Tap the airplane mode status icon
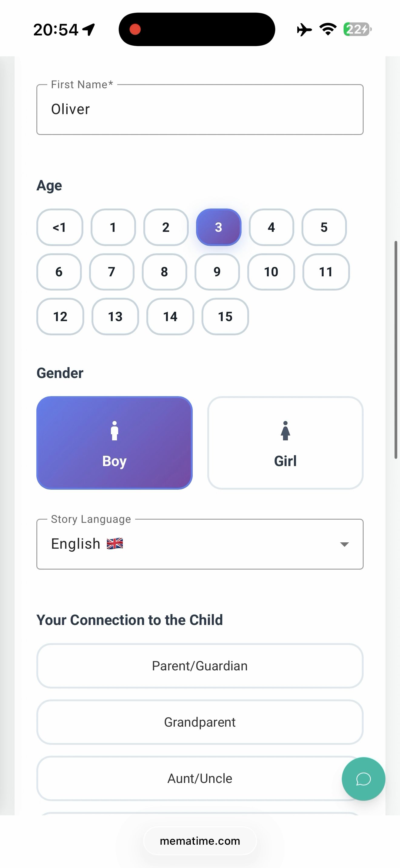Image resolution: width=400 pixels, height=868 pixels. pos(304,30)
